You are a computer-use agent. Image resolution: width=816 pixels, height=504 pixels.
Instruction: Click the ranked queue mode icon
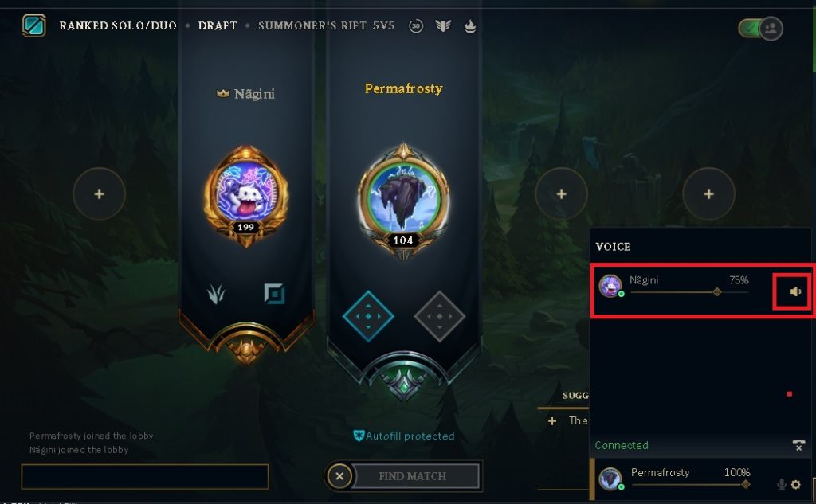(x=33, y=25)
